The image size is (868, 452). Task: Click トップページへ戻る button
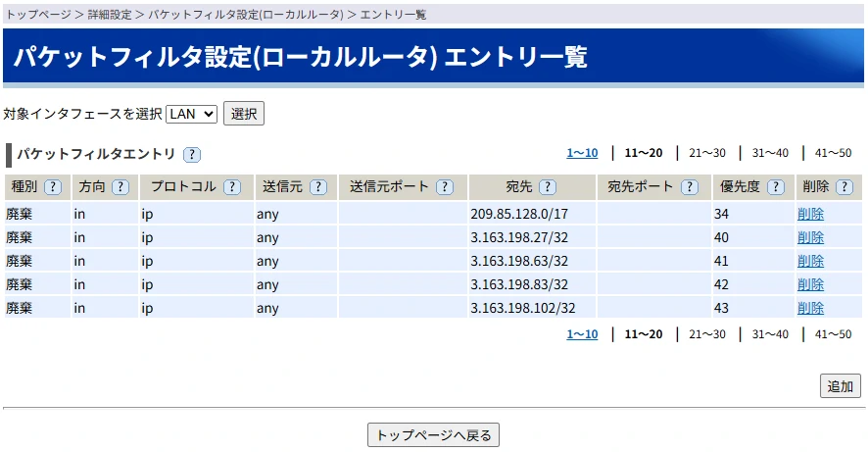point(434,435)
